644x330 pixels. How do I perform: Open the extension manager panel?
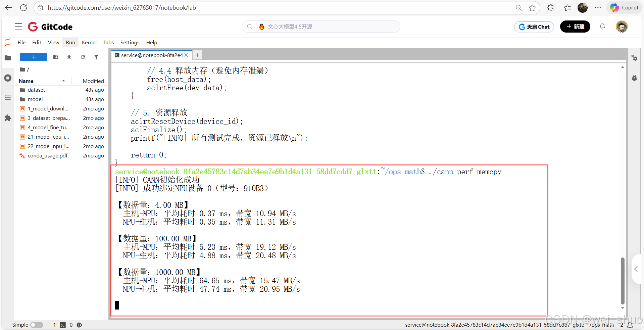tap(8, 118)
